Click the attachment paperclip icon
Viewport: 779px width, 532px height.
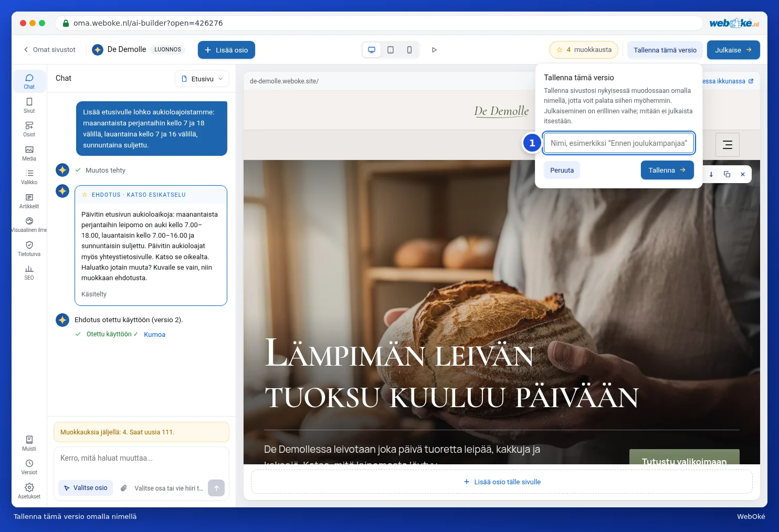[x=123, y=488]
